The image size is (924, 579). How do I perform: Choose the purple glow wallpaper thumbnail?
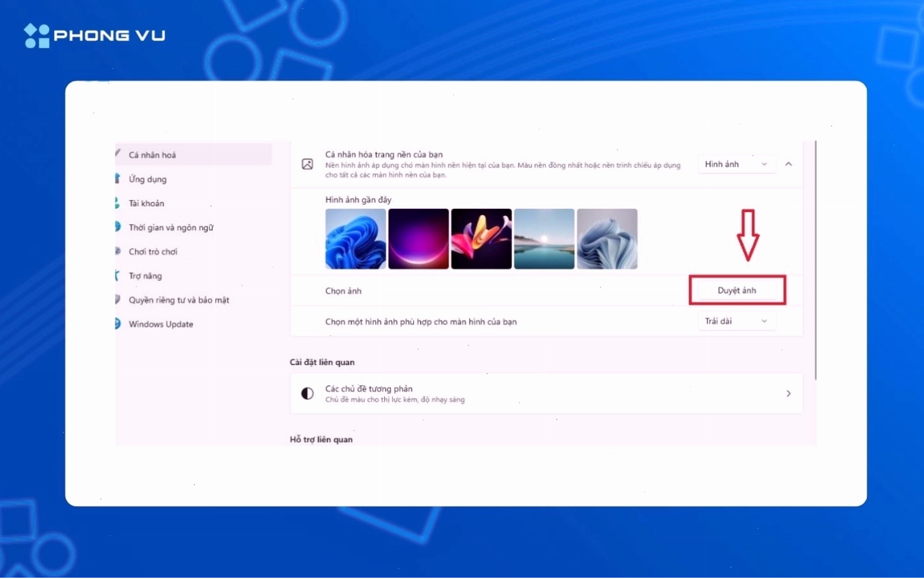(x=418, y=239)
